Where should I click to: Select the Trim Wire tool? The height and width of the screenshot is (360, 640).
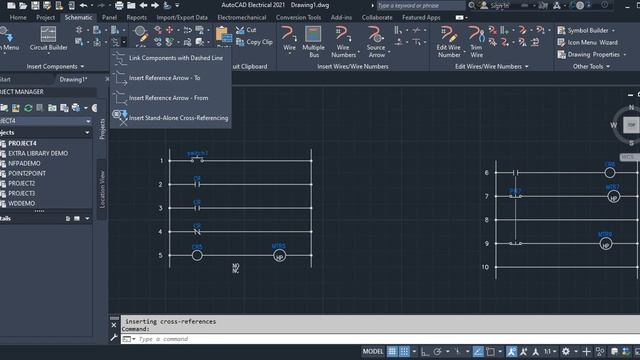point(476,41)
